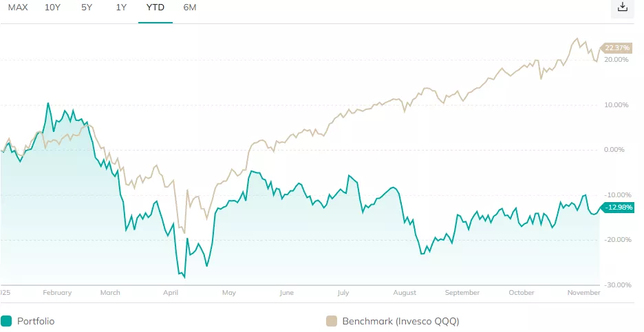Select the YTD range tab
The height and width of the screenshot is (332, 644).
click(x=155, y=8)
